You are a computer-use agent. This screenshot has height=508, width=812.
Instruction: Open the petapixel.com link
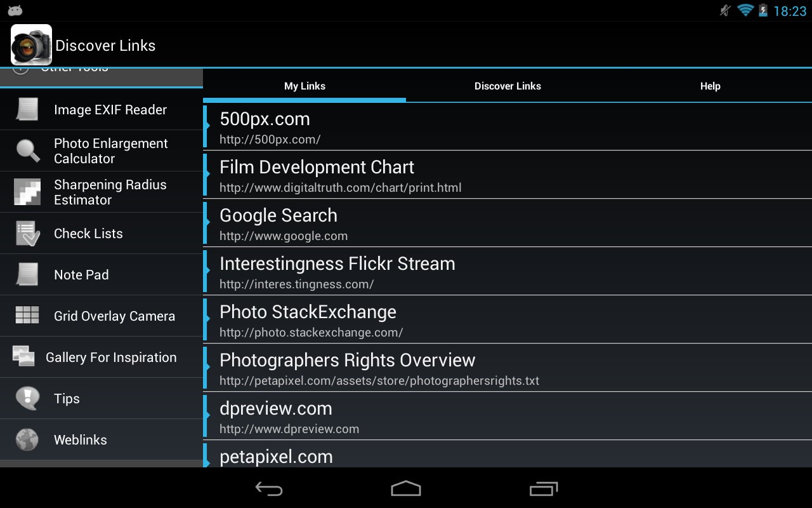pos(507,455)
